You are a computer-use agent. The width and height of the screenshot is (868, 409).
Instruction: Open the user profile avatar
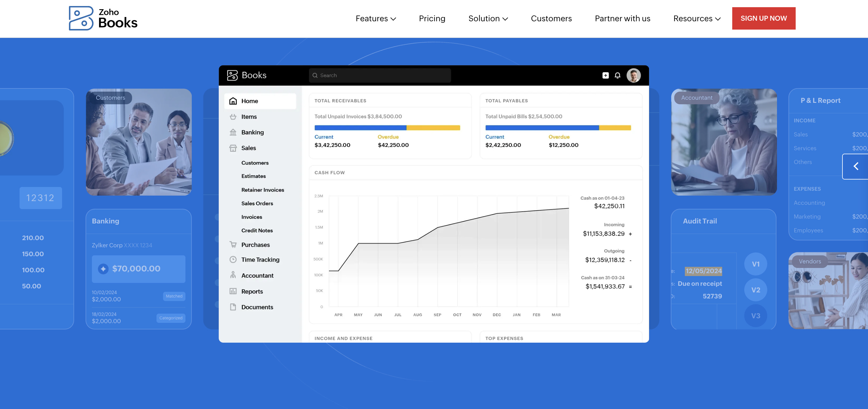633,75
